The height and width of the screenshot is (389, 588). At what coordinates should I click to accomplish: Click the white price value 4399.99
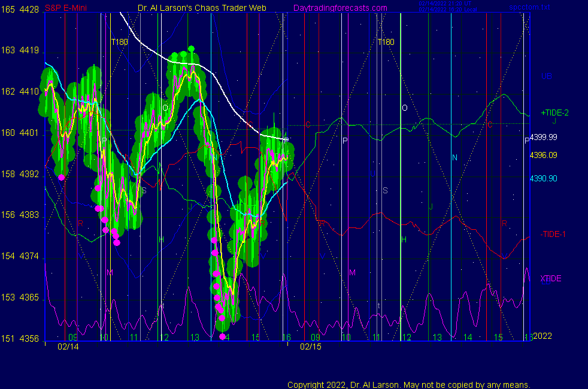543,137
